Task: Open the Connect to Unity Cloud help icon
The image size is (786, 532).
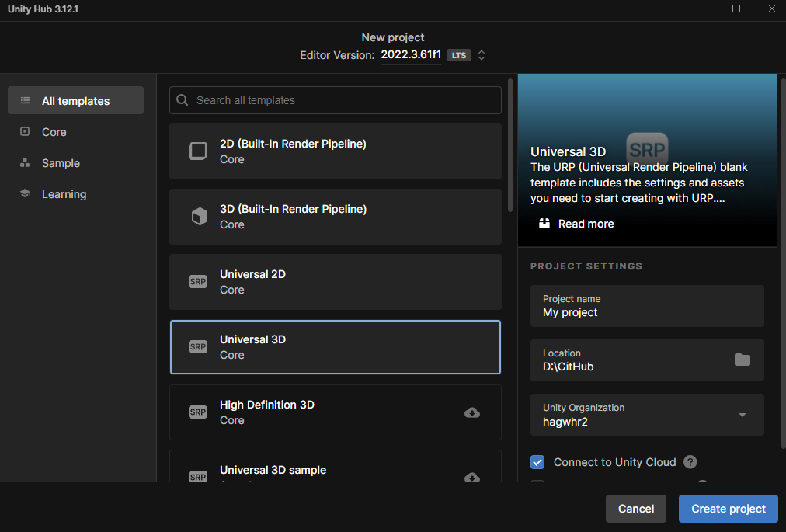Action: [x=690, y=462]
